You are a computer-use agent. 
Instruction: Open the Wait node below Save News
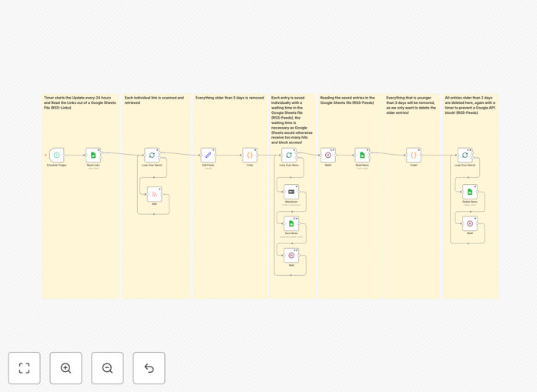click(291, 256)
